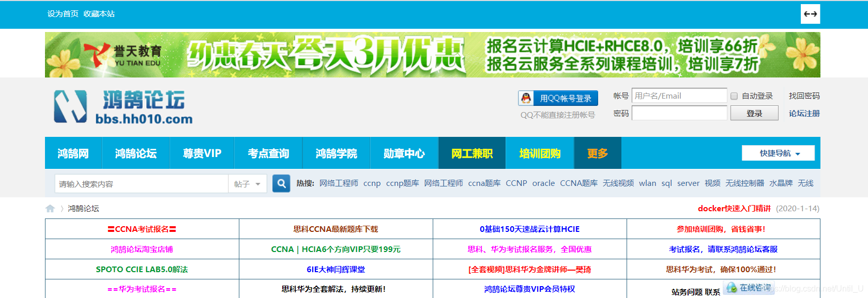Open the 网工兼职 nav tab
Screen dimensions: 868x298
pyautogui.click(x=471, y=153)
